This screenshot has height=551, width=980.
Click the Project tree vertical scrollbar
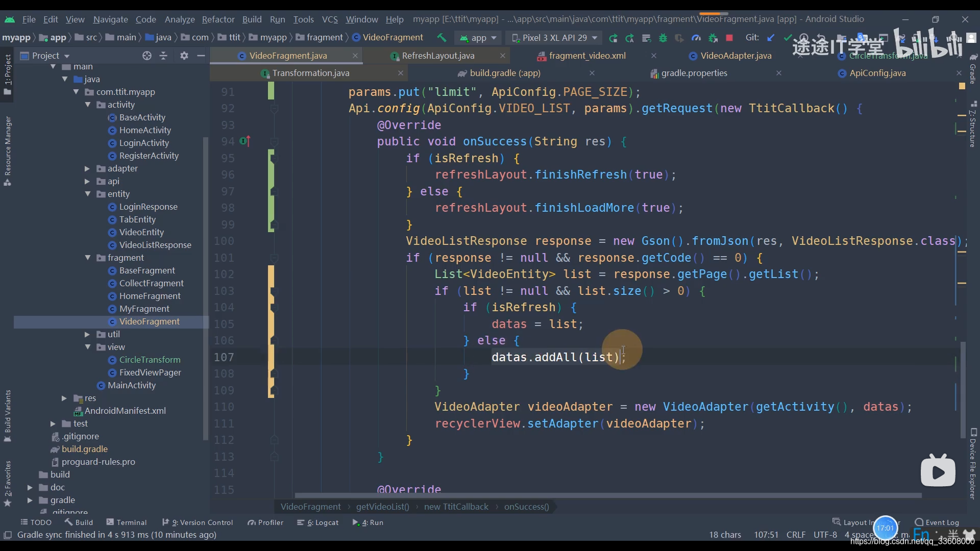pos(206,288)
